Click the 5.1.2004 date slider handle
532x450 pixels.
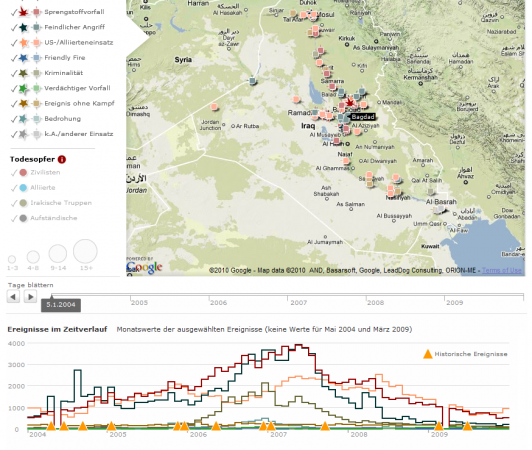click(61, 305)
